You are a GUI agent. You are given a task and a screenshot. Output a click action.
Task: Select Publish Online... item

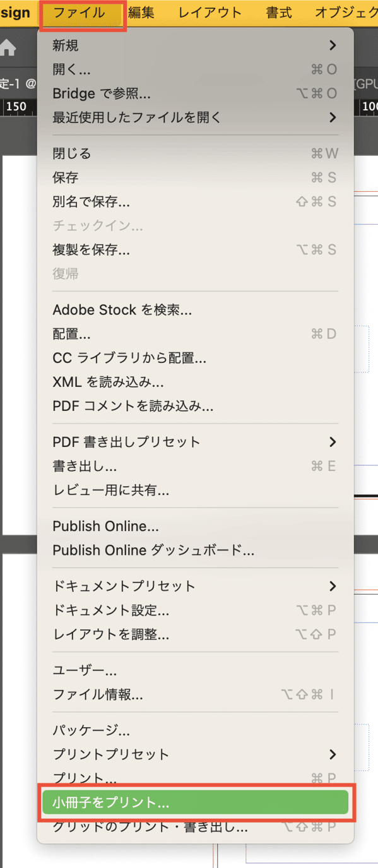[196, 526]
